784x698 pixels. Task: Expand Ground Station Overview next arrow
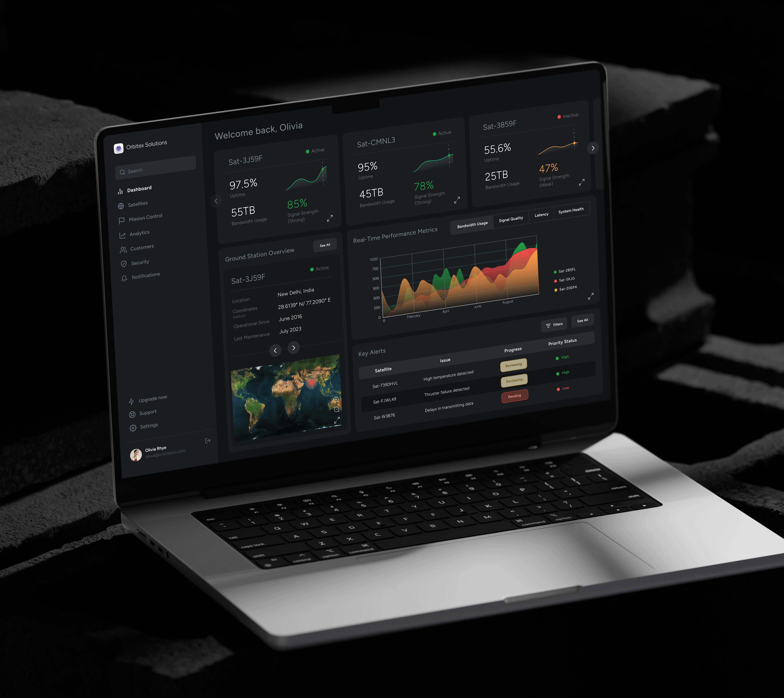coord(293,350)
